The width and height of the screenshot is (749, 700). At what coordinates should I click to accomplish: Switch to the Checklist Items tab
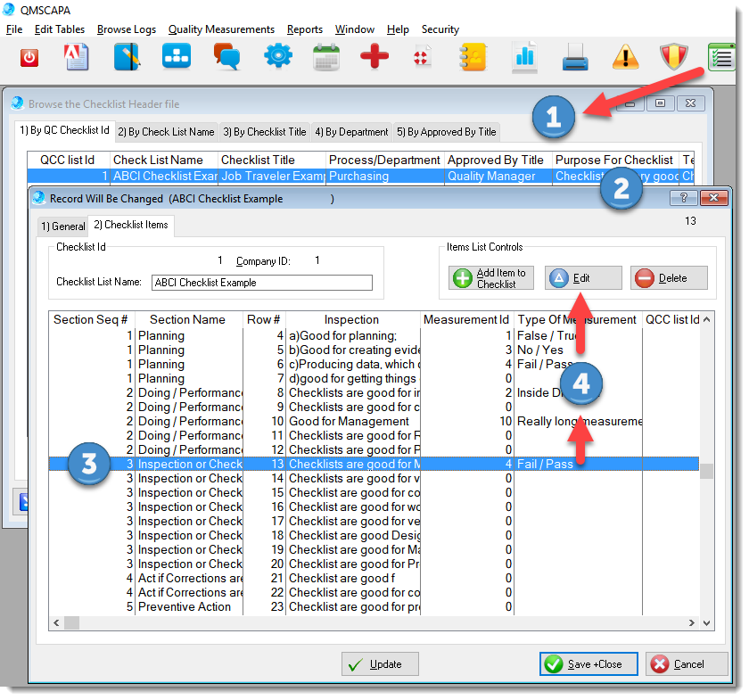(x=130, y=226)
